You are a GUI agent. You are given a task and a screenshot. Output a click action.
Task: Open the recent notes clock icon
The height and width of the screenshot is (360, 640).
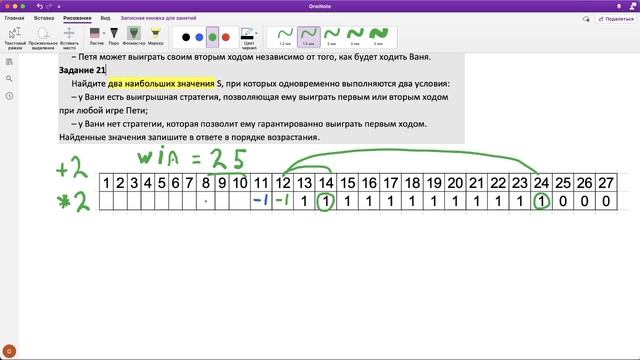pos(9,96)
